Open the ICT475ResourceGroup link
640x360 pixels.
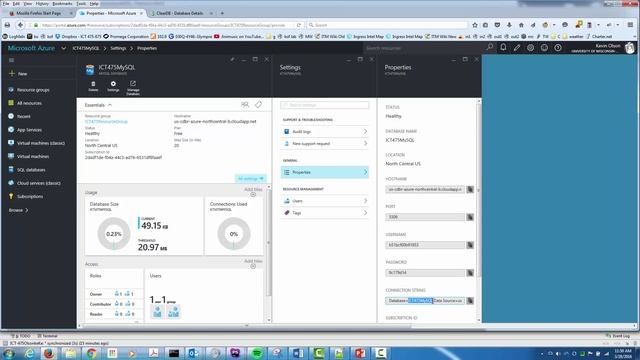(x=106, y=122)
